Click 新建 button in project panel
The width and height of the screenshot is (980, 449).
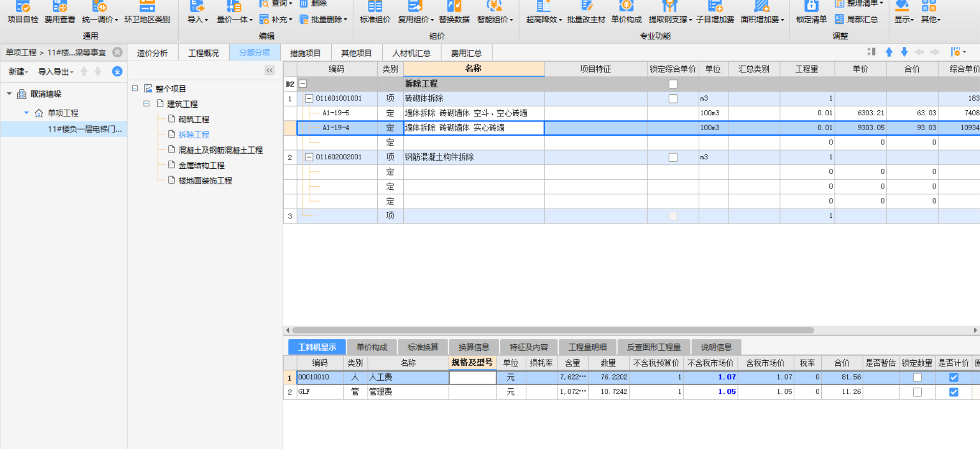pos(18,71)
